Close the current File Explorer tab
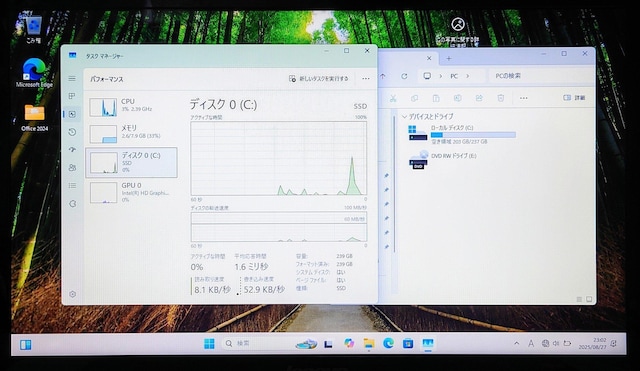Image resolution: width=640 pixels, height=371 pixels. pyautogui.click(x=429, y=58)
